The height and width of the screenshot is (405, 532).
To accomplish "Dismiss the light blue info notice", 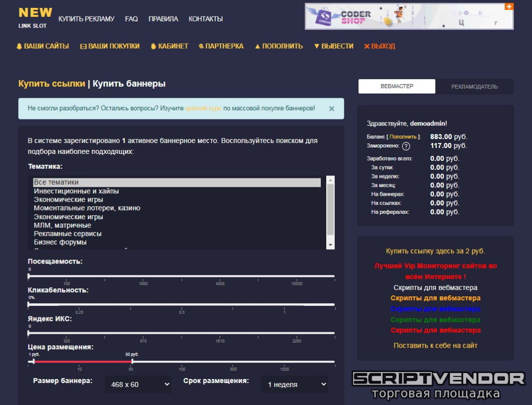I will pyautogui.click(x=332, y=108).
